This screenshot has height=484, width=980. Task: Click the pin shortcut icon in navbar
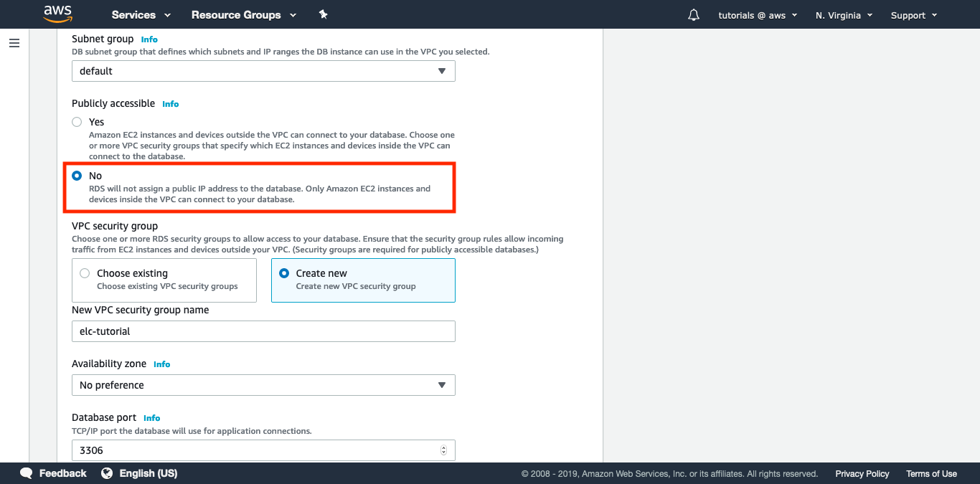click(324, 14)
